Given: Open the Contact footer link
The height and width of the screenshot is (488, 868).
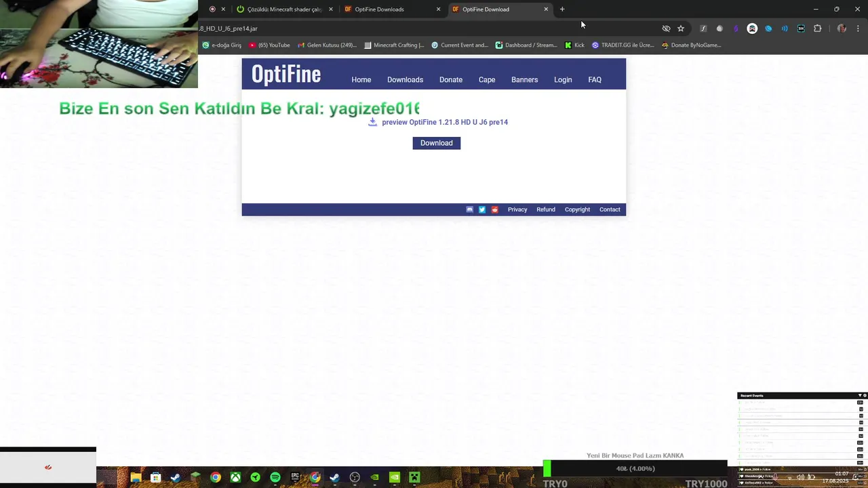Looking at the screenshot, I should 610,209.
